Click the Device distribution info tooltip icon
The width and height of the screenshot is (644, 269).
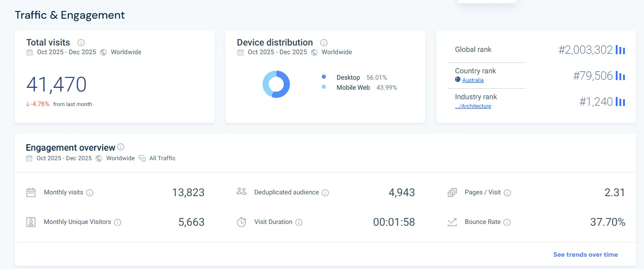(x=323, y=42)
